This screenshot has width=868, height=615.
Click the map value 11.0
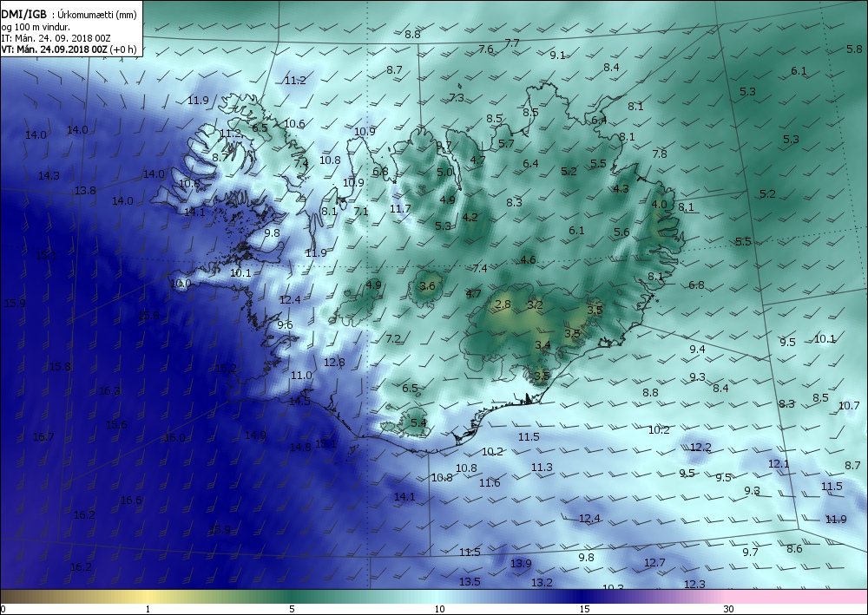[x=301, y=375]
